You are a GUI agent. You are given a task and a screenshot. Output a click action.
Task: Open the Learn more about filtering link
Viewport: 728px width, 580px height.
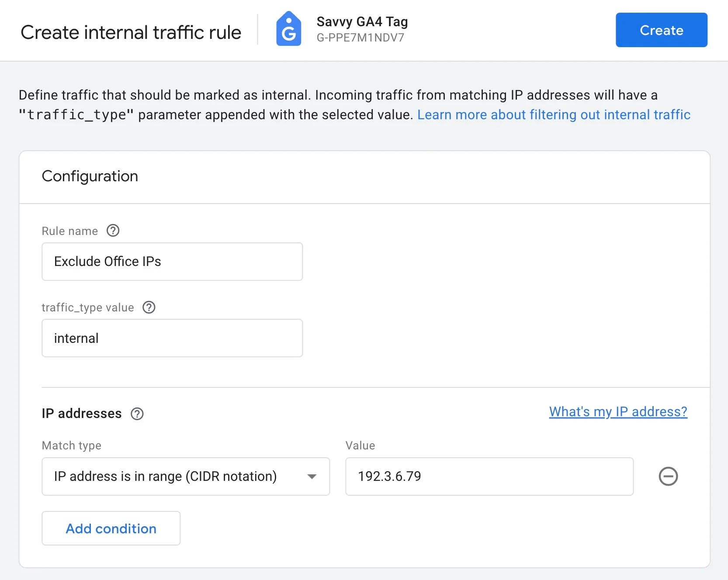(554, 114)
